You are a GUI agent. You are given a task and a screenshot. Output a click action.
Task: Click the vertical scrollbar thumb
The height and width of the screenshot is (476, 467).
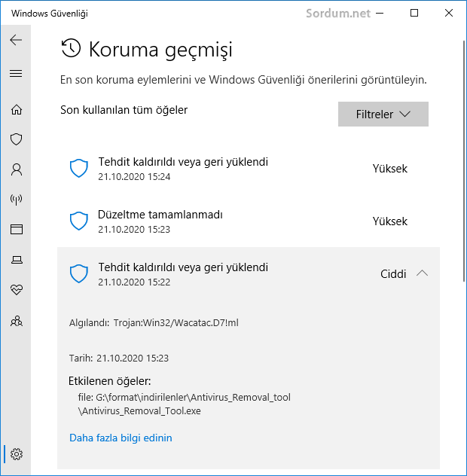click(x=464, y=161)
